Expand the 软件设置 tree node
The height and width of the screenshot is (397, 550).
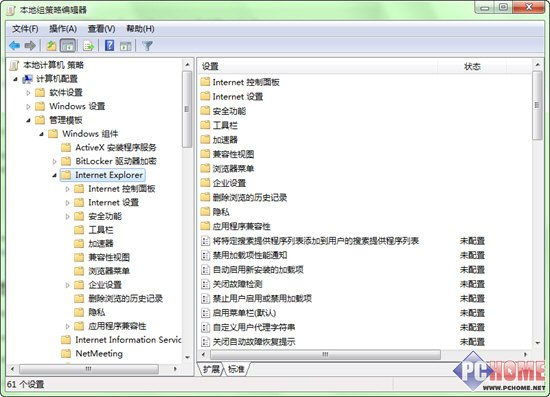[x=28, y=93]
